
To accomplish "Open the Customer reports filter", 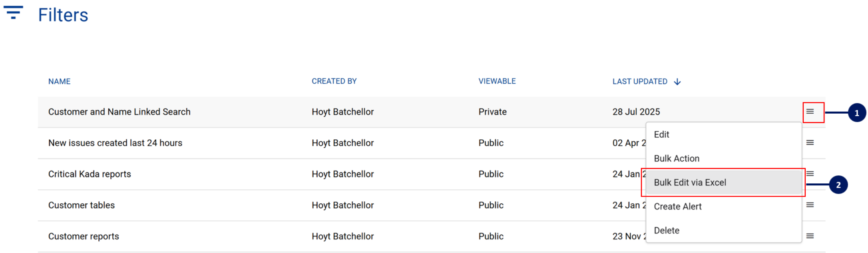I will click(84, 237).
